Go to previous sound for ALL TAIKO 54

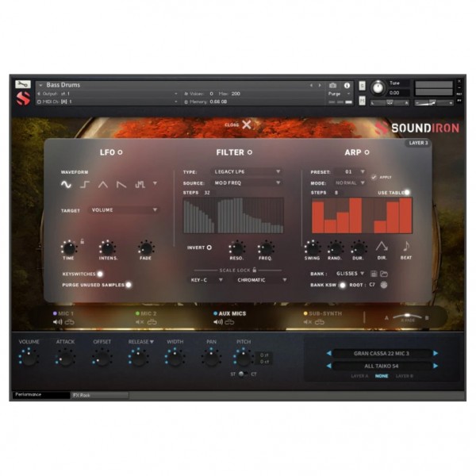[328, 366]
